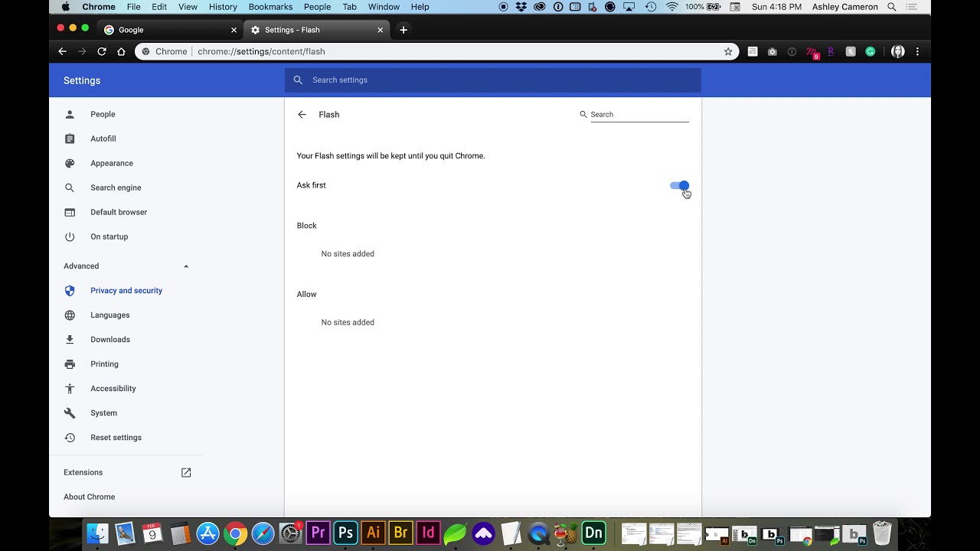Open Premiere Pro from the dock
Image resolution: width=980 pixels, height=551 pixels.
click(x=318, y=533)
